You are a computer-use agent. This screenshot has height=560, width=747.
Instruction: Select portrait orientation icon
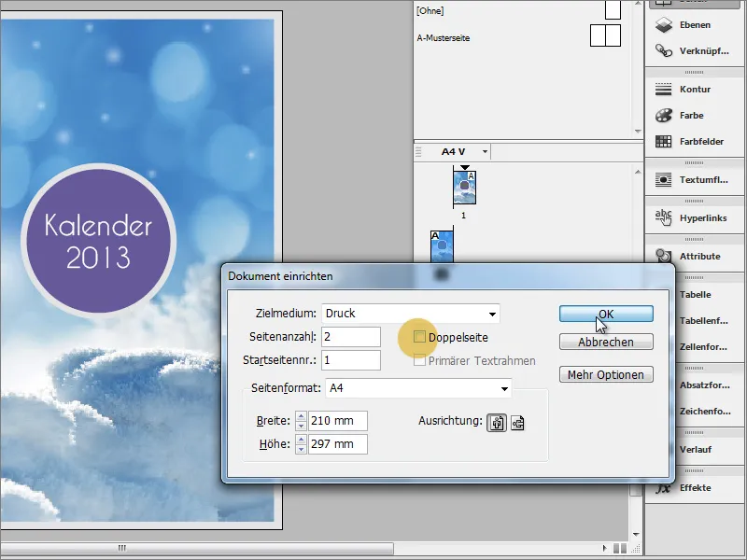click(497, 423)
